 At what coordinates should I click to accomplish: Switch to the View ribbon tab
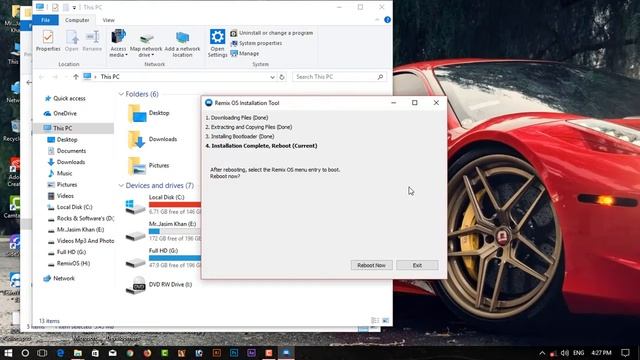(109, 20)
